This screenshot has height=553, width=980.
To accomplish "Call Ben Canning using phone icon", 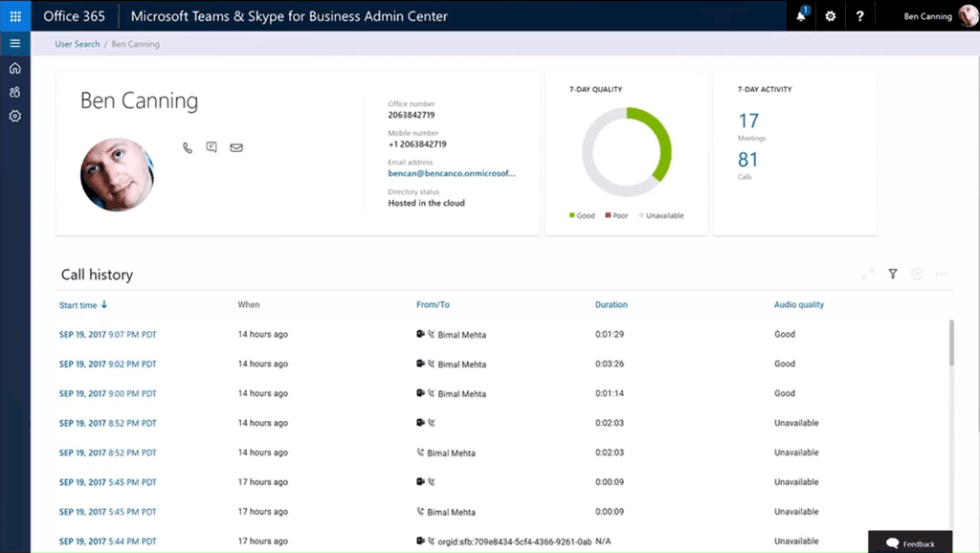I will [x=188, y=147].
